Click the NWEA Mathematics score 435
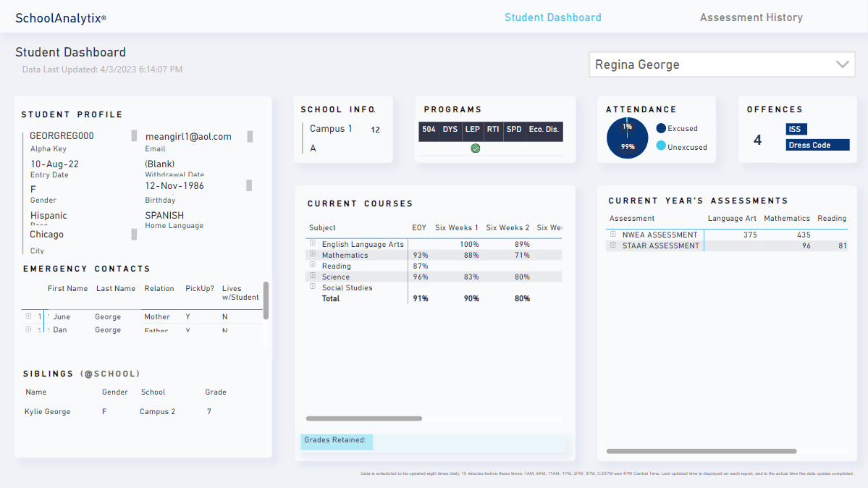Screen dimensions: 868x488 tap(804, 235)
